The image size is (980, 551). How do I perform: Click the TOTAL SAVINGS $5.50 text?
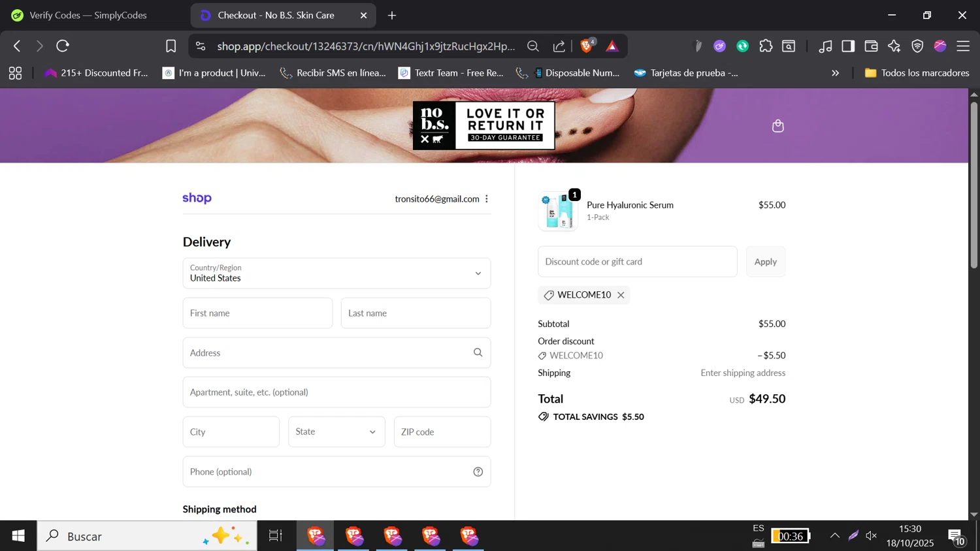coord(598,417)
